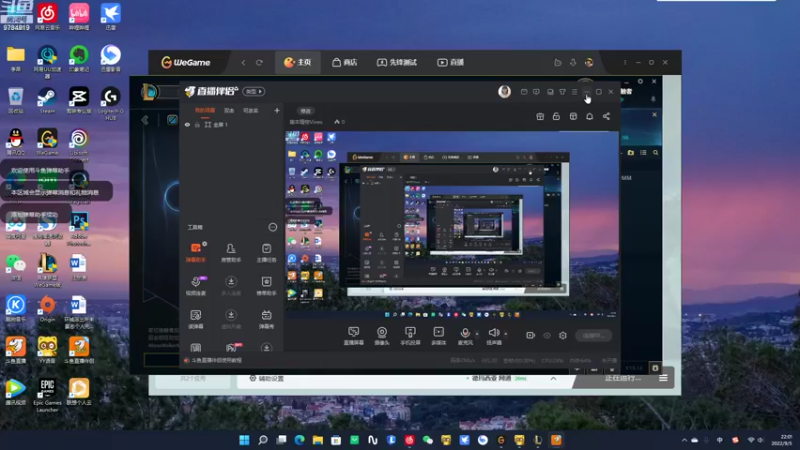Open WeGame 商店 tab
Screen dimensions: 800x450
coord(344,62)
